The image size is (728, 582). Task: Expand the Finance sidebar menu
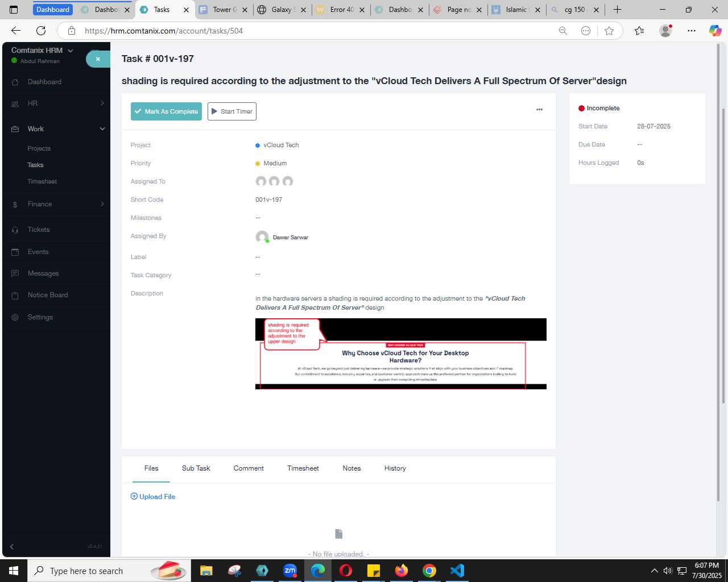click(102, 204)
